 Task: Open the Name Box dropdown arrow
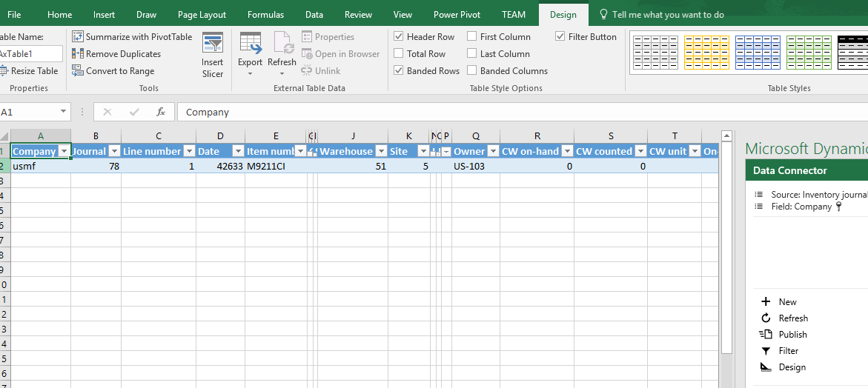click(63, 113)
